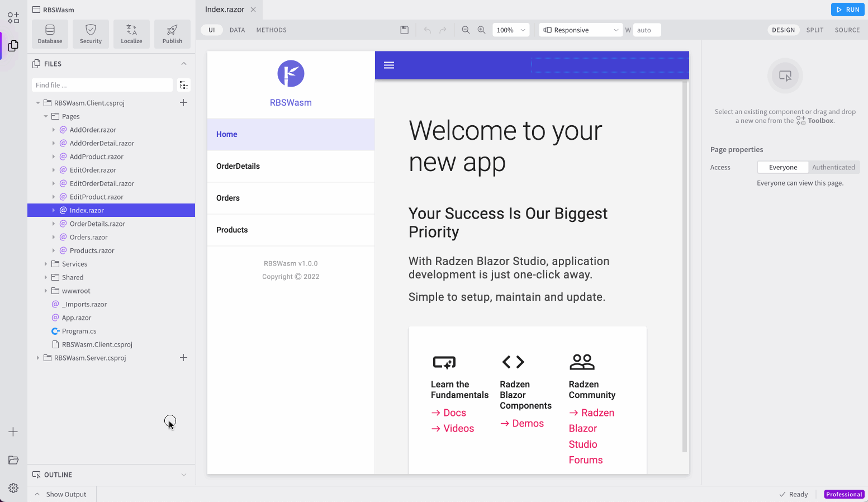Viewport: 868px width, 502px height.
Task: Click the redo arrow in toolbar
Action: [x=443, y=30]
